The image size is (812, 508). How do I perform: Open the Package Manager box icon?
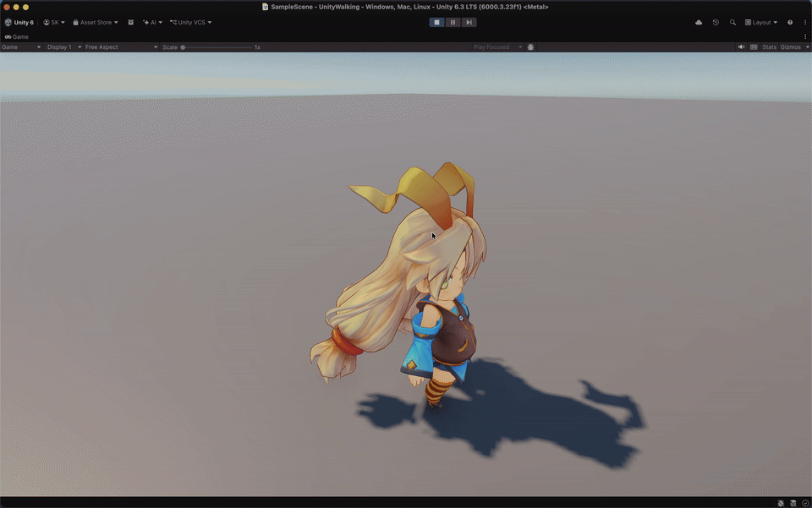pos(130,22)
